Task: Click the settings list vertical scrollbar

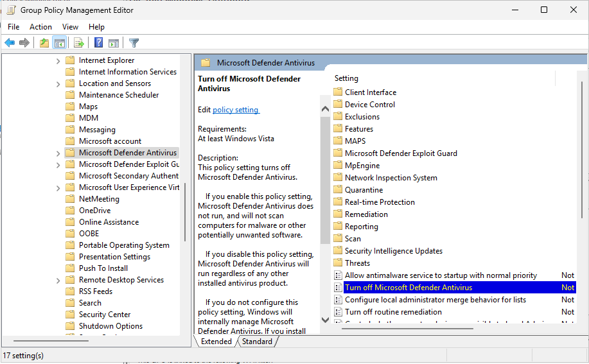Action: tap(582, 150)
